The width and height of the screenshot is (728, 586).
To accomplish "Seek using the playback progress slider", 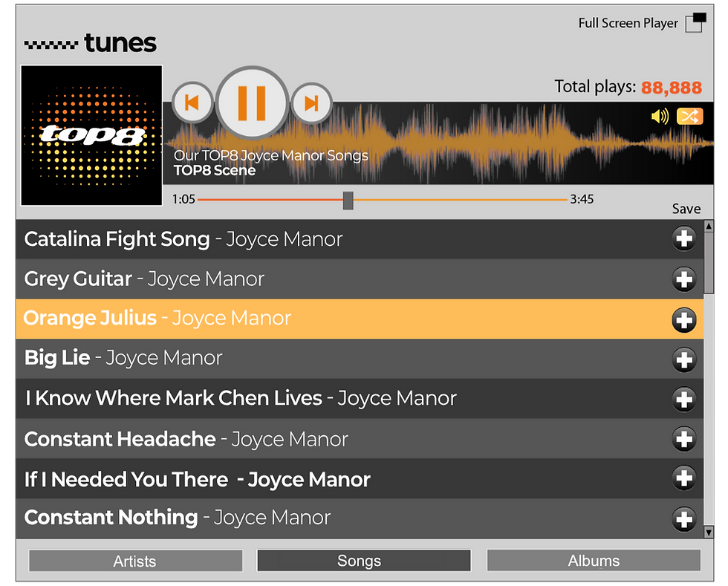I will pyautogui.click(x=348, y=200).
